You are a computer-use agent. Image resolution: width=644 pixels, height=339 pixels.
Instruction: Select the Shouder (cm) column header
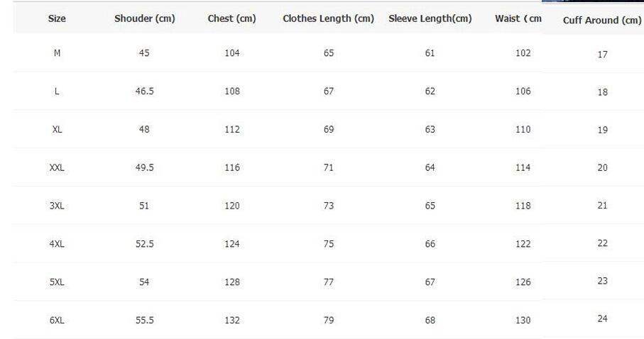145,18
